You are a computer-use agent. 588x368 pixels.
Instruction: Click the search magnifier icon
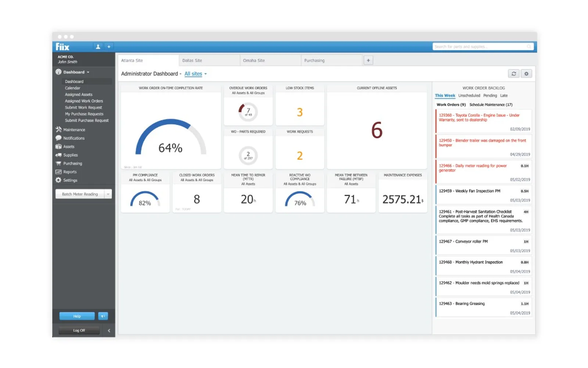click(529, 47)
